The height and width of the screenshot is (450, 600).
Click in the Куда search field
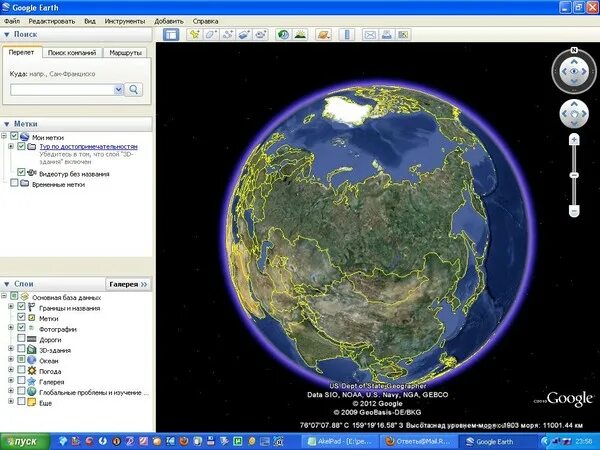[62, 90]
